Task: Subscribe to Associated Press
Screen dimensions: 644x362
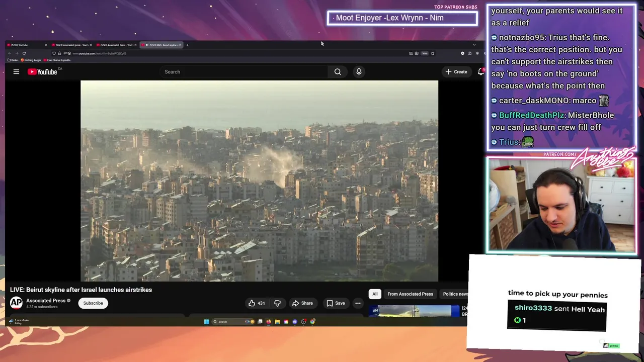Action: click(x=93, y=303)
